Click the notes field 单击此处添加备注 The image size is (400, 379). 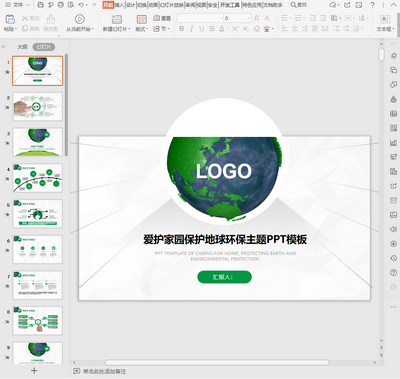pos(104,371)
